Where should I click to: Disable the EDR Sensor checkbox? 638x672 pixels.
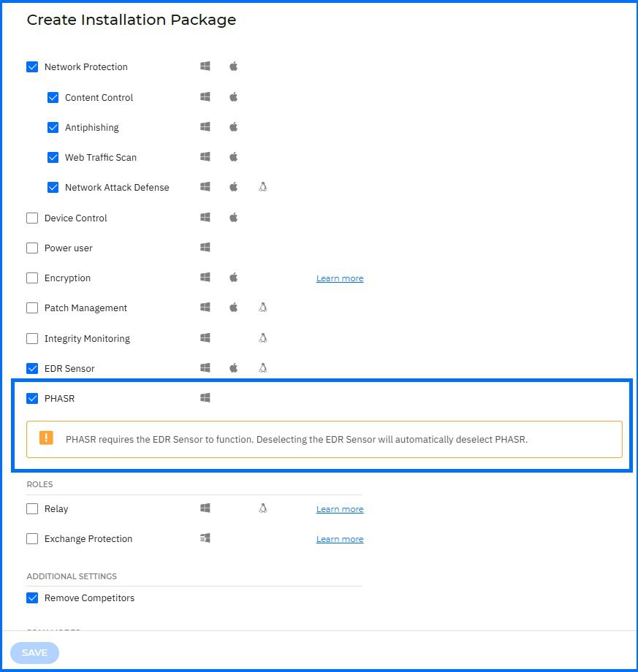point(32,368)
